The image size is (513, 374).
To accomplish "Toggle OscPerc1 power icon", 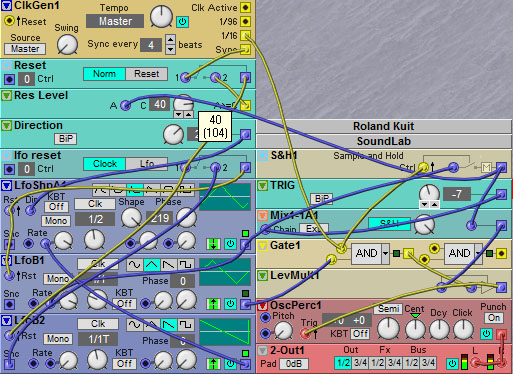I will (486, 333).
